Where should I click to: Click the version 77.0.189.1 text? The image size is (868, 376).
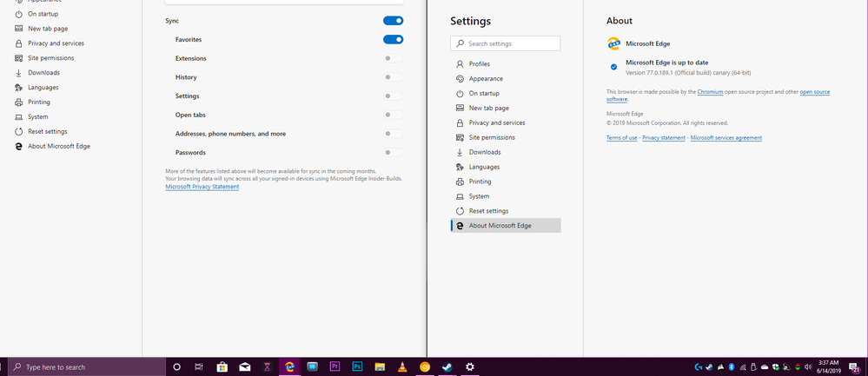pos(688,72)
